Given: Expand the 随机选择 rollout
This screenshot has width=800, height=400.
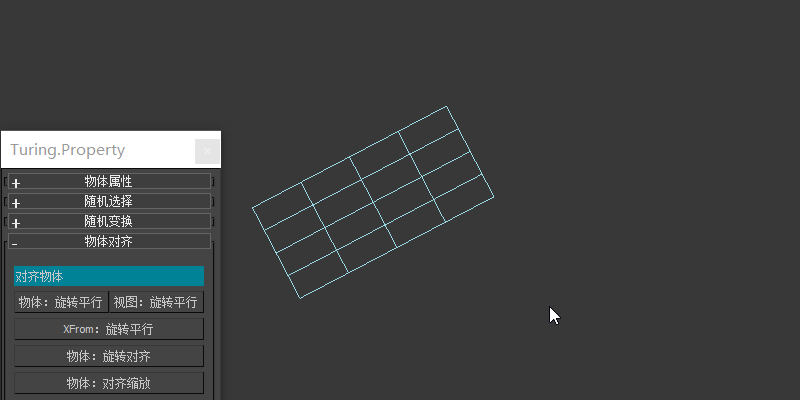Looking at the screenshot, I should pyautogui.click(x=109, y=201).
